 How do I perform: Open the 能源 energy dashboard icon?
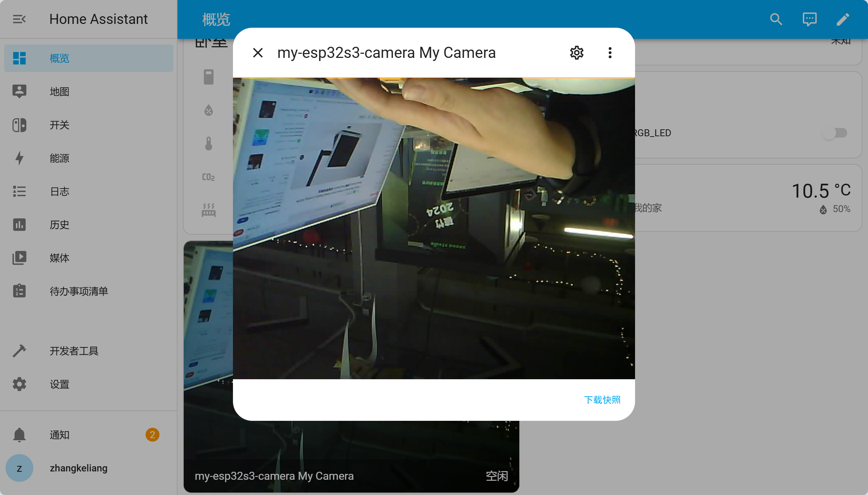19,158
